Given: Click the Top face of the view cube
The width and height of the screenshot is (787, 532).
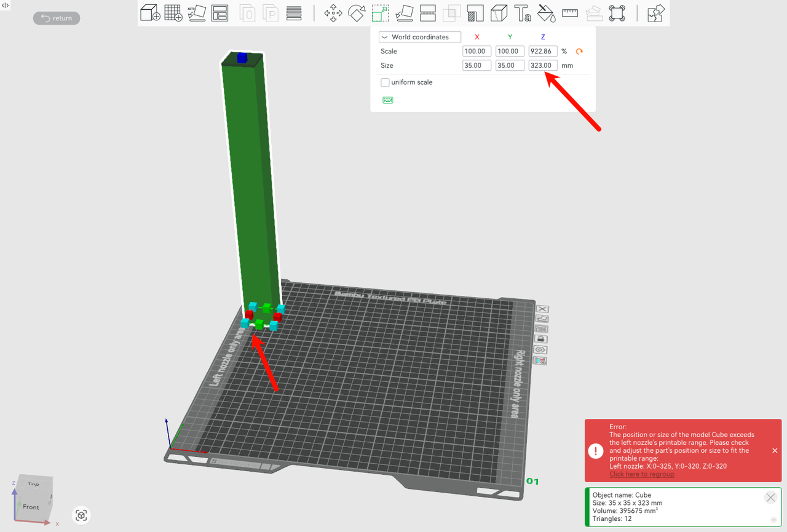Looking at the screenshot, I should (x=34, y=483).
